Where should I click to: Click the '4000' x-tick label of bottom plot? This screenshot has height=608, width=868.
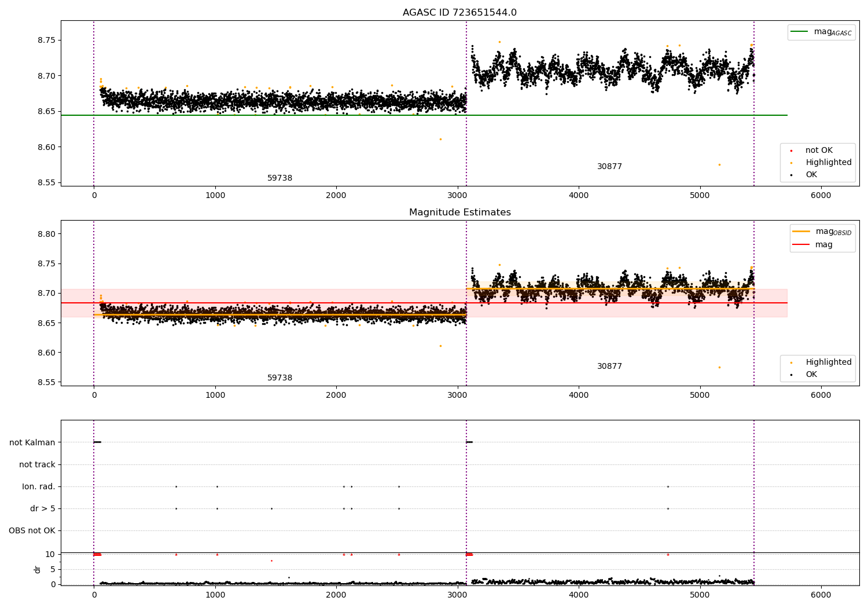click(x=579, y=595)
